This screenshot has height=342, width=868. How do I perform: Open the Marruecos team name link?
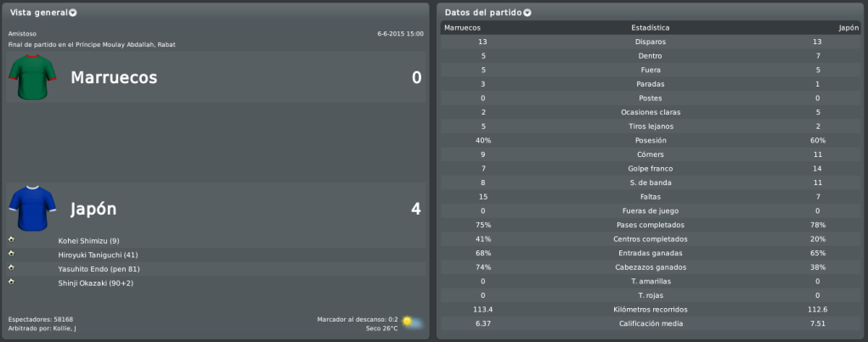click(114, 77)
